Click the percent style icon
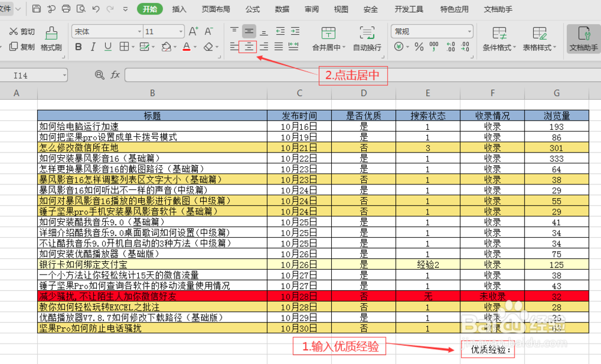Image resolution: width=601 pixels, height=364 pixels. click(x=419, y=46)
